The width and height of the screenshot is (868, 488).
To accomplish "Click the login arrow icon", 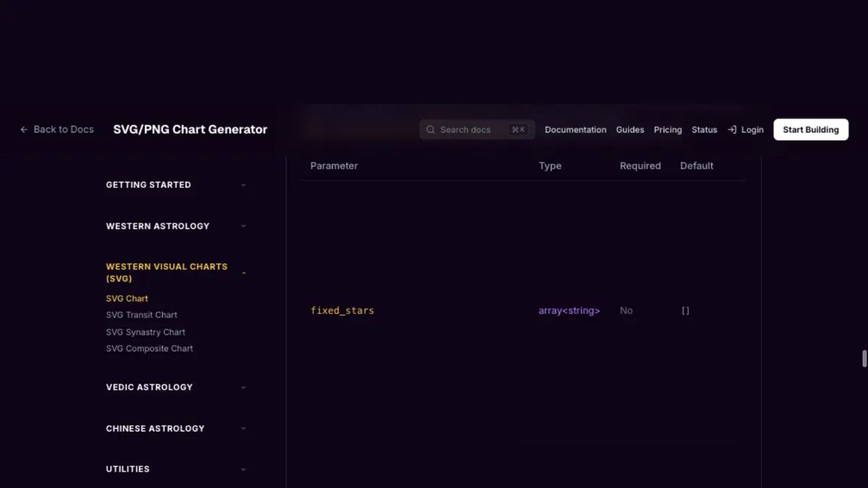I will pos(732,129).
